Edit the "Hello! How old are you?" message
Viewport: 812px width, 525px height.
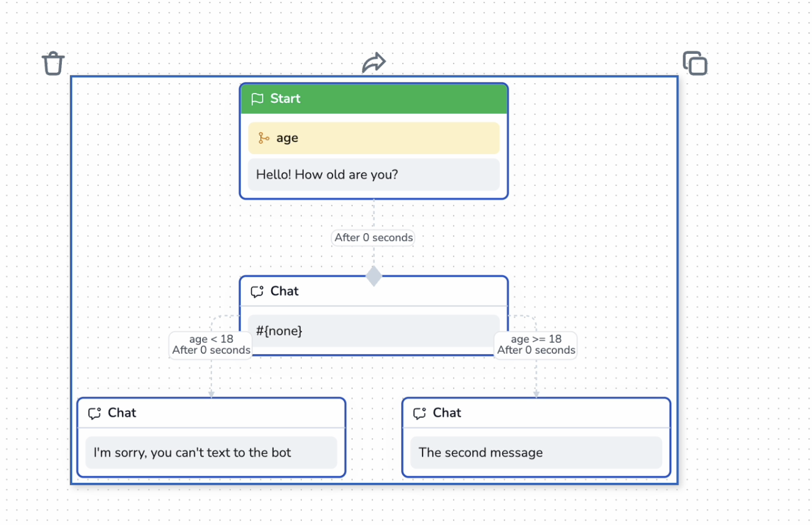[x=374, y=175]
